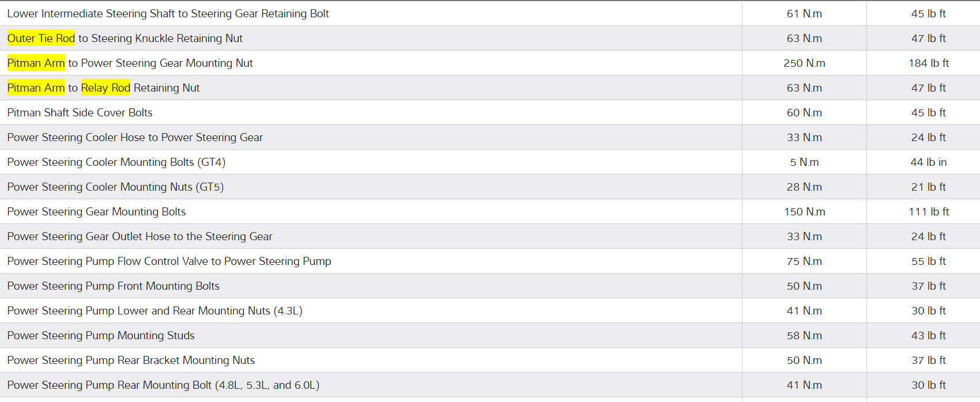Image resolution: width=980 pixels, height=402 pixels.
Task: Click the 61 N.m value cell
Action: [x=804, y=13]
